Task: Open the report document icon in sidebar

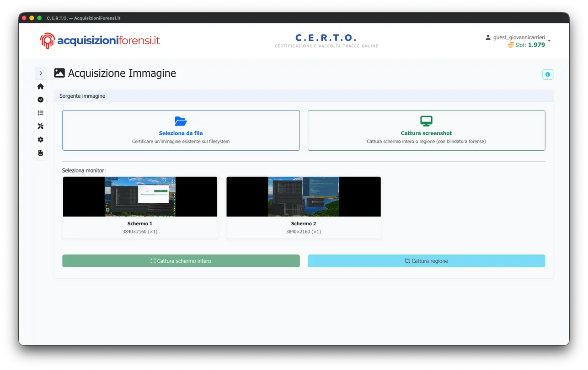Action: coord(40,153)
